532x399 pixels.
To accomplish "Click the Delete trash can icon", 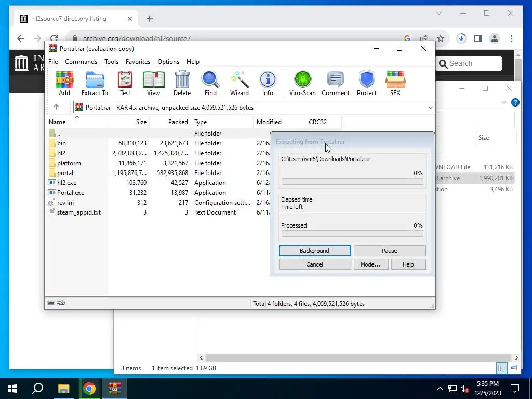I will coord(182,83).
